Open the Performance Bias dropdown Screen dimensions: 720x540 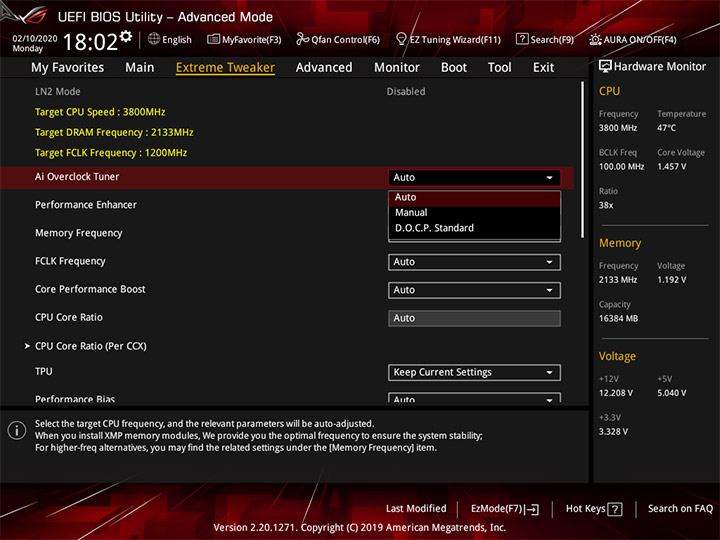point(474,398)
